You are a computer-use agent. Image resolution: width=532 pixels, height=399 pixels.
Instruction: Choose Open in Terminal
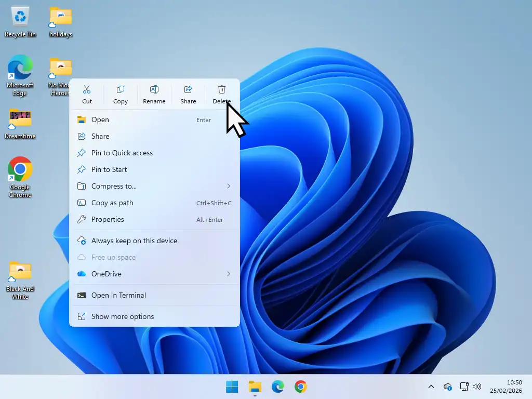pos(119,295)
